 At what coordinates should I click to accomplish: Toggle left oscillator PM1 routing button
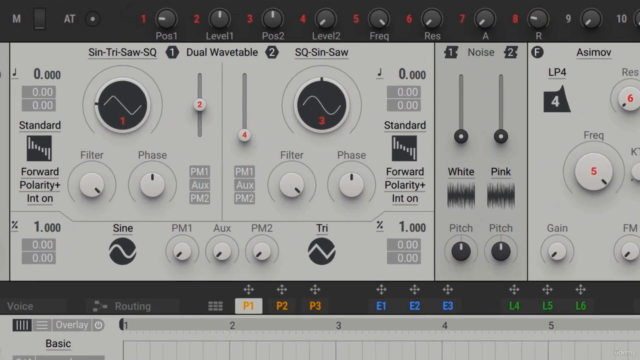click(200, 171)
